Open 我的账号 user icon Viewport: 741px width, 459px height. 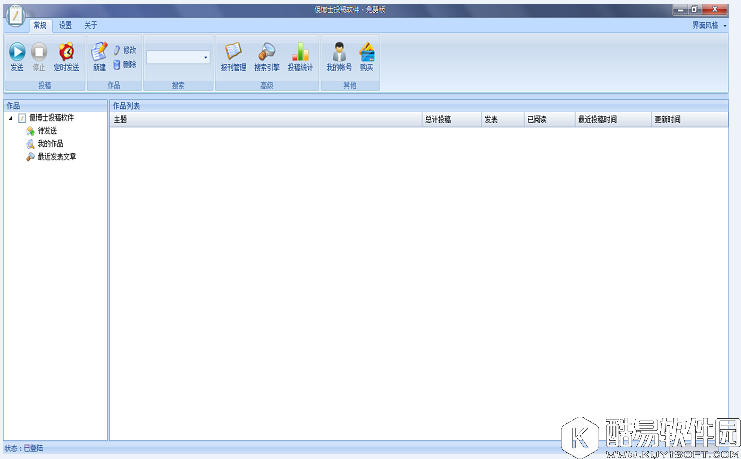(x=339, y=52)
